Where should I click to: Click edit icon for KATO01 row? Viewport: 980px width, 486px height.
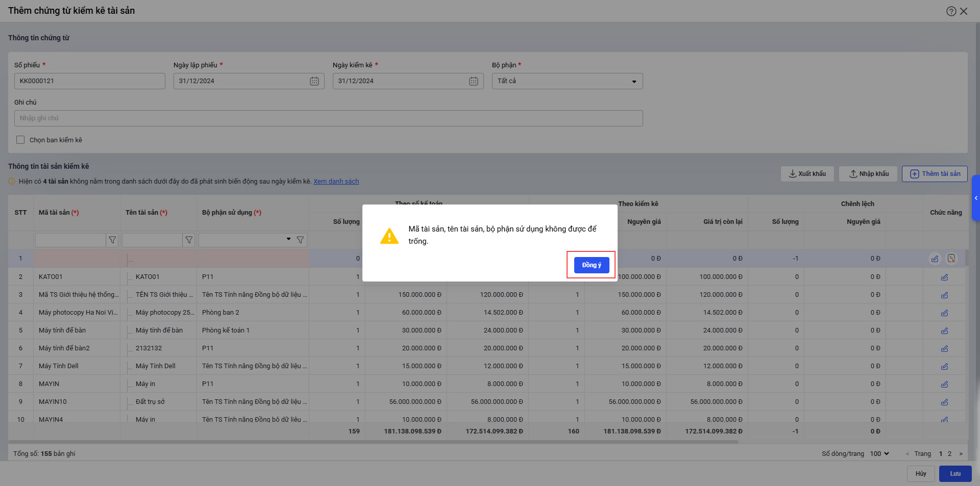click(x=944, y=277)
